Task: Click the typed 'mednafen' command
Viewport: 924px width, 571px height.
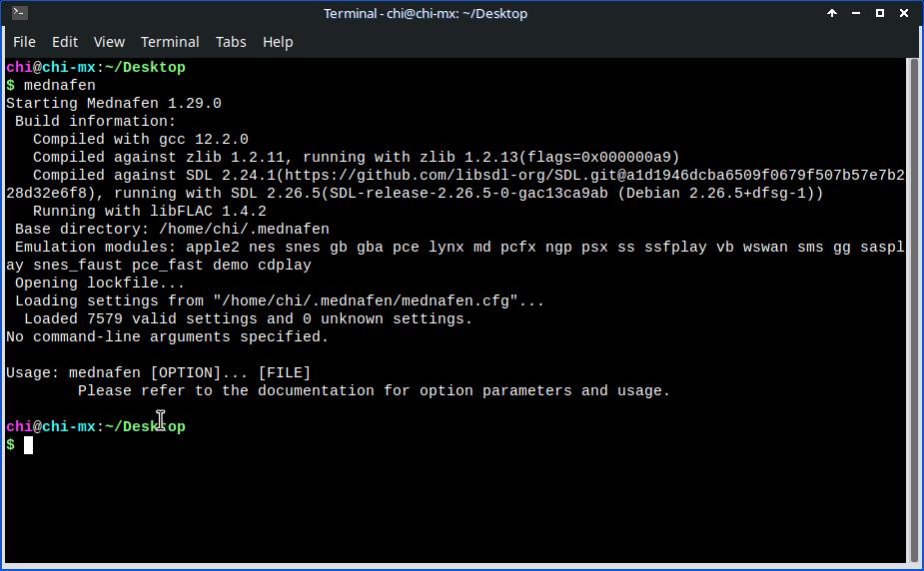Action: pos(60,86)
